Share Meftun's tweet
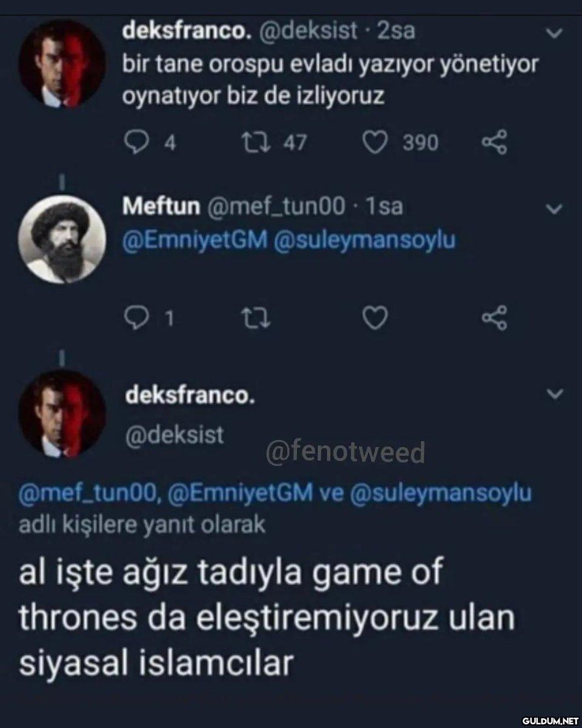The height and width of the screenshot is (728, 582). pyautogui.click(x=493, y=318)
